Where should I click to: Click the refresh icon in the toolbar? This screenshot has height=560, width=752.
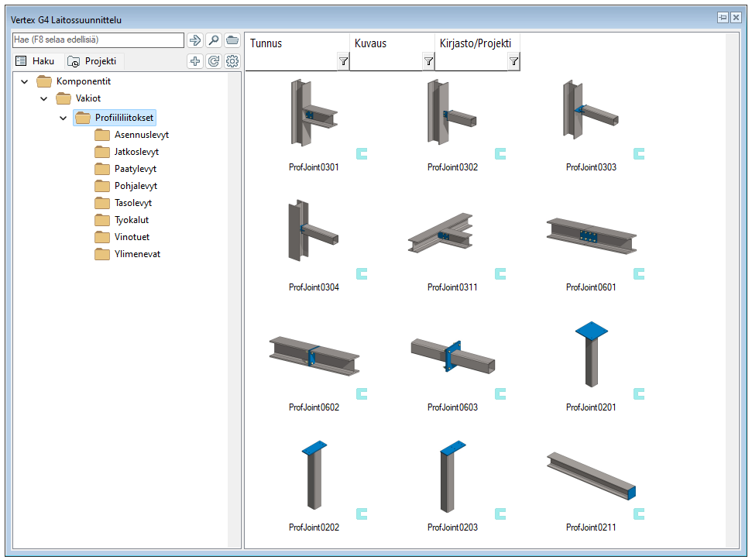pyautogui.click(x=214, y=61)
